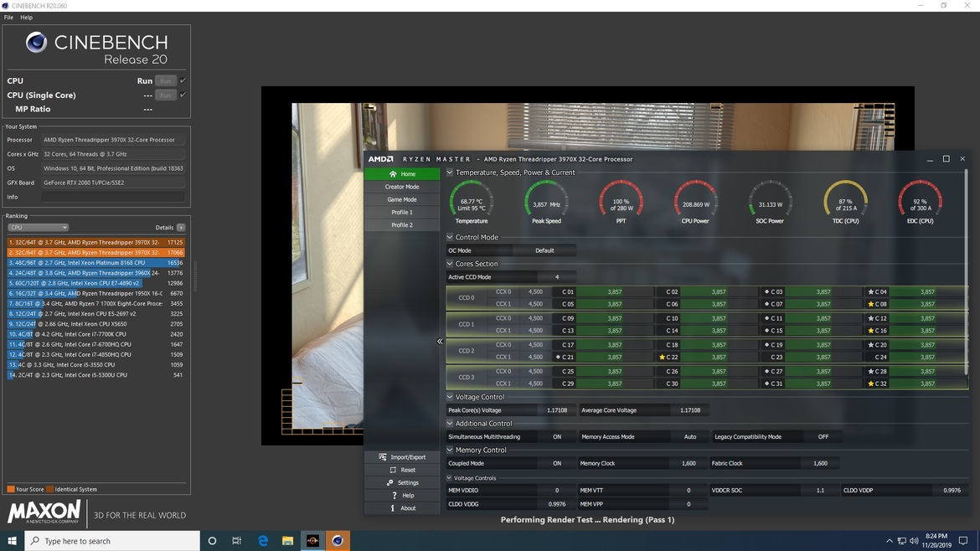Click the Home icon in Ryzen Master sidebar
This screenshot has height=551, width=980.
pos(393,174)
